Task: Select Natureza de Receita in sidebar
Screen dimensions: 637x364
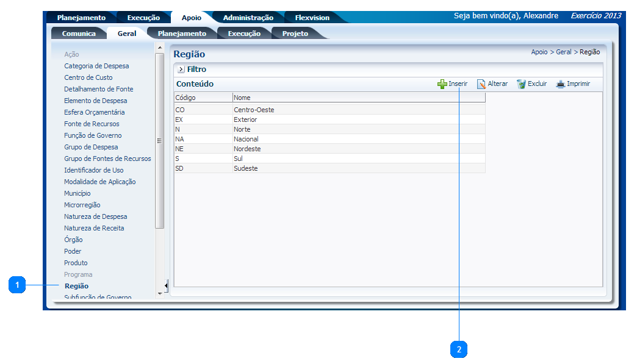Action: 94,228
